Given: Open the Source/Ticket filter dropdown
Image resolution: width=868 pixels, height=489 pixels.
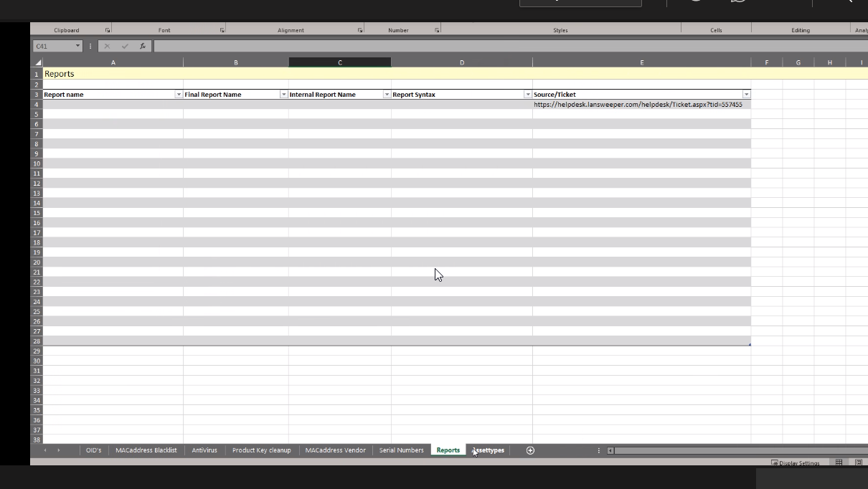Looking at the screenshot, I should tap(746, 95).
